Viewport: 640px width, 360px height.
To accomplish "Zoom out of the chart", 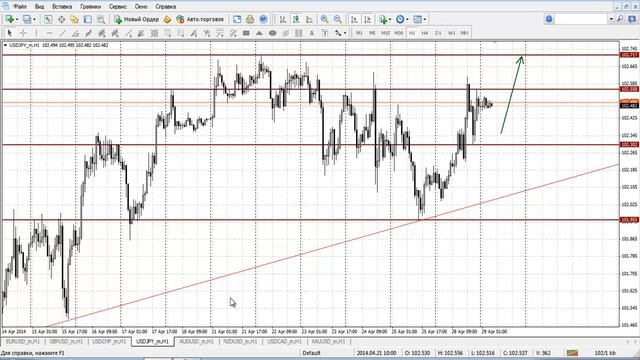I will (x=338, y=19).
